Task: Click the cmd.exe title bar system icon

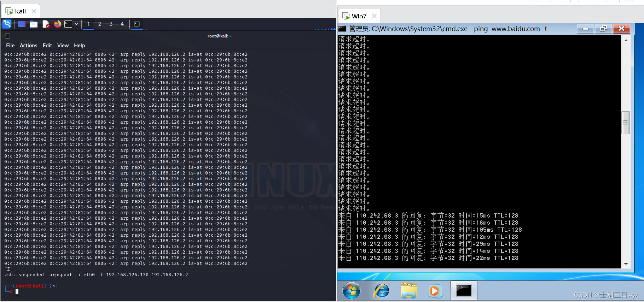Action: (x=342, y=29)
